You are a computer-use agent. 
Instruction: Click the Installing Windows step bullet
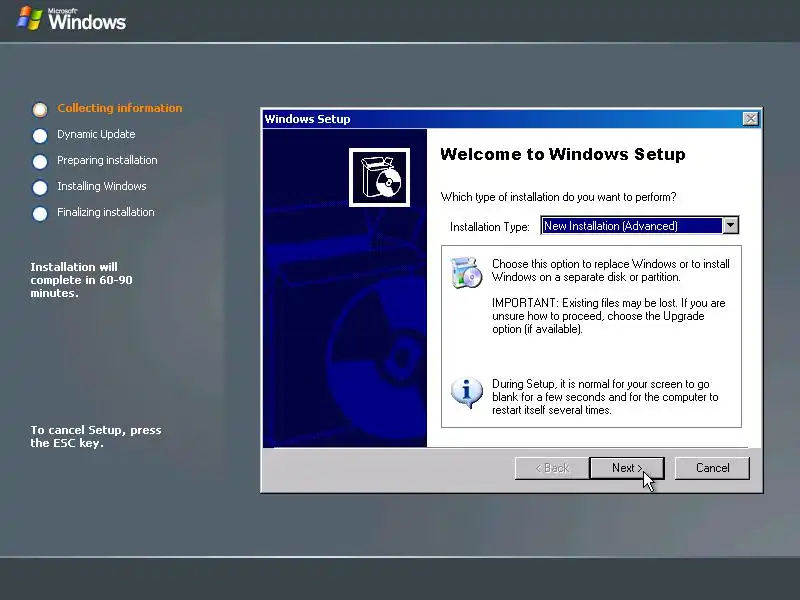[x=40, y=187]
